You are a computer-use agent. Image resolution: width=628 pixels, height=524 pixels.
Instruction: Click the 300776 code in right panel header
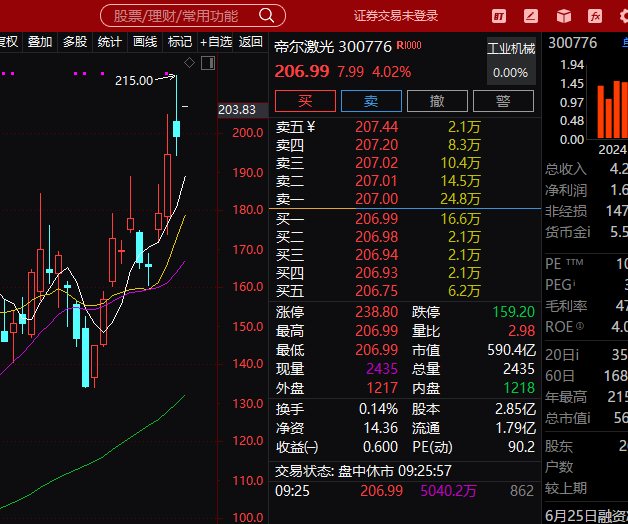573,43
